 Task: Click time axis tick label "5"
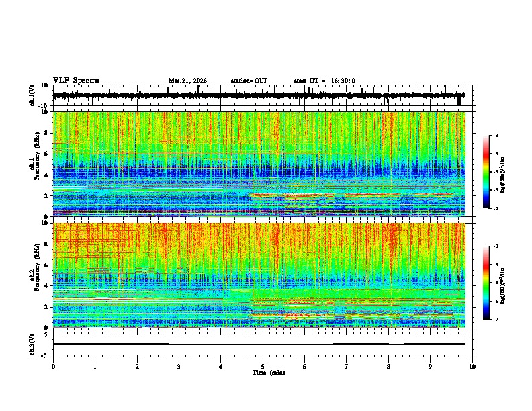(263, 367)
